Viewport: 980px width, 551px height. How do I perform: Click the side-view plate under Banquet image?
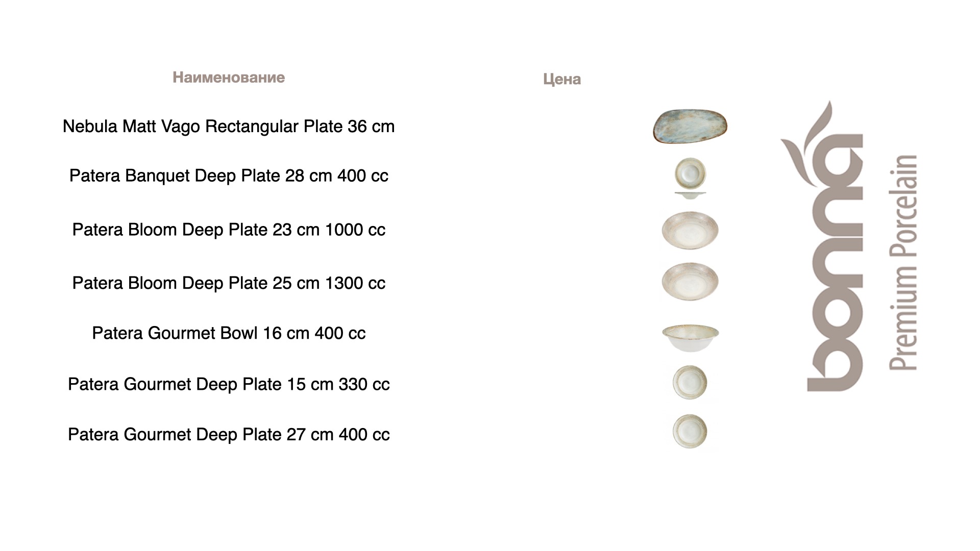(x=690, y=195)
